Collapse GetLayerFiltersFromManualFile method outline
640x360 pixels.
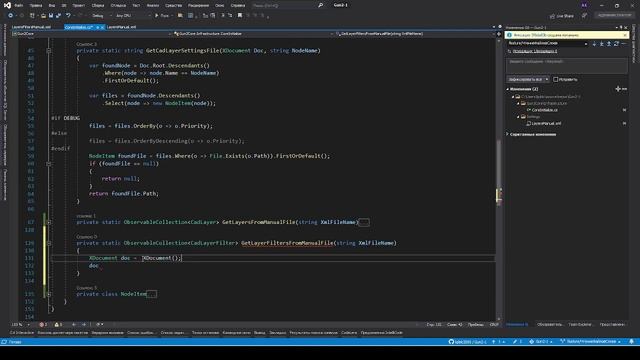[x=49, y=243]
